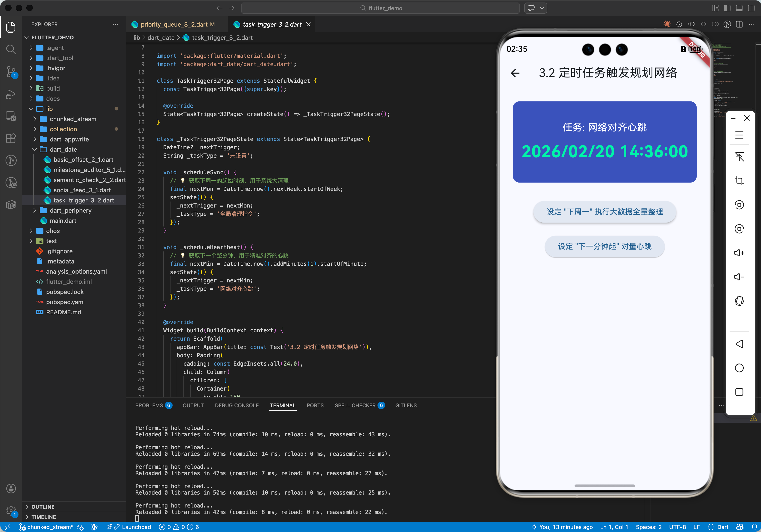The height and width of the screenshot is (532, 761).
Task: Open the Search view in activity bar
Action: point(11,49)
